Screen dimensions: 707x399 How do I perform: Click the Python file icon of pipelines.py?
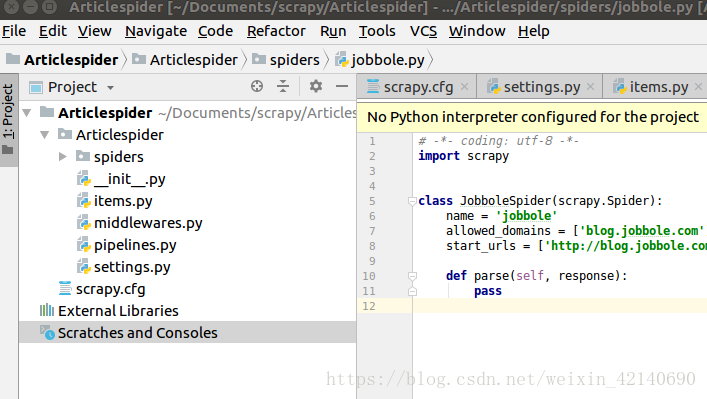84,245
